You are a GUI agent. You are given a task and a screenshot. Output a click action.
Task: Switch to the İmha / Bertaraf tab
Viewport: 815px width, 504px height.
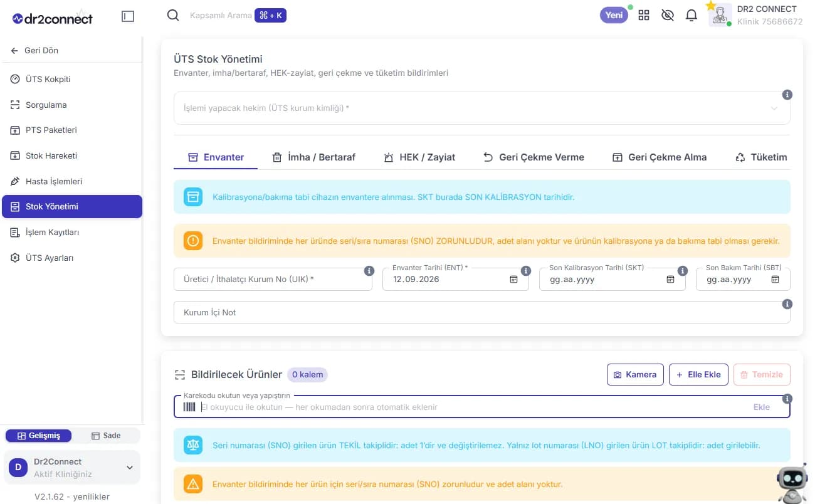pyautogui.click(x=313, y=157)
